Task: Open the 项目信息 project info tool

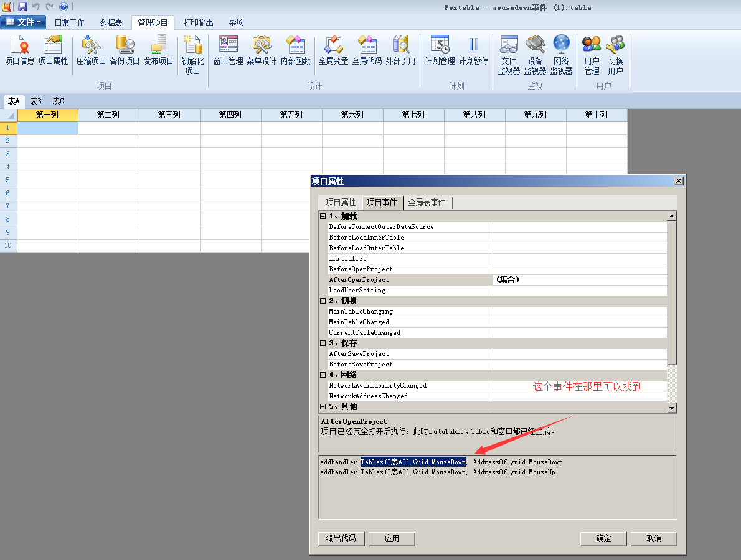Action: pos(19,50)
